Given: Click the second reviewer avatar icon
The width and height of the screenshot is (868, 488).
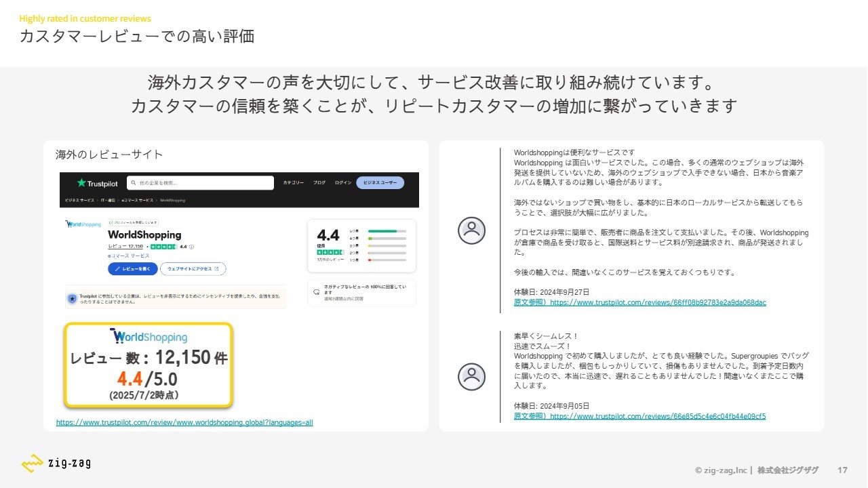Looking at the screenshot, I should click(471, 376).
